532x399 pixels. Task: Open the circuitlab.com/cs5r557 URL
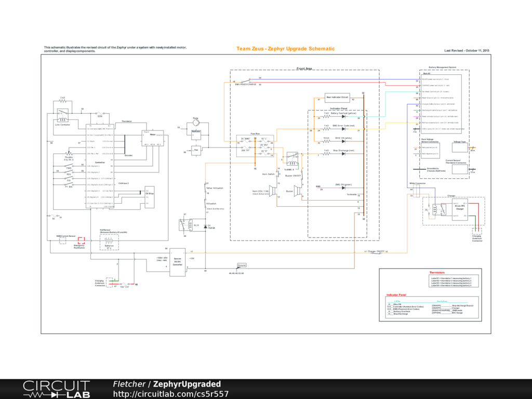point(171,394)
